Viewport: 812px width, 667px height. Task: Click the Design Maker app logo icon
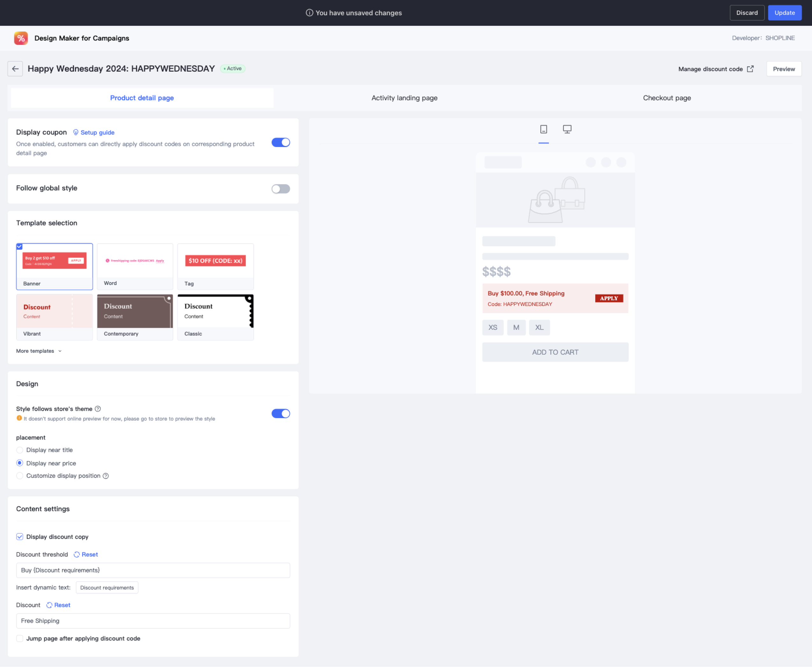[x=21, y=38]
